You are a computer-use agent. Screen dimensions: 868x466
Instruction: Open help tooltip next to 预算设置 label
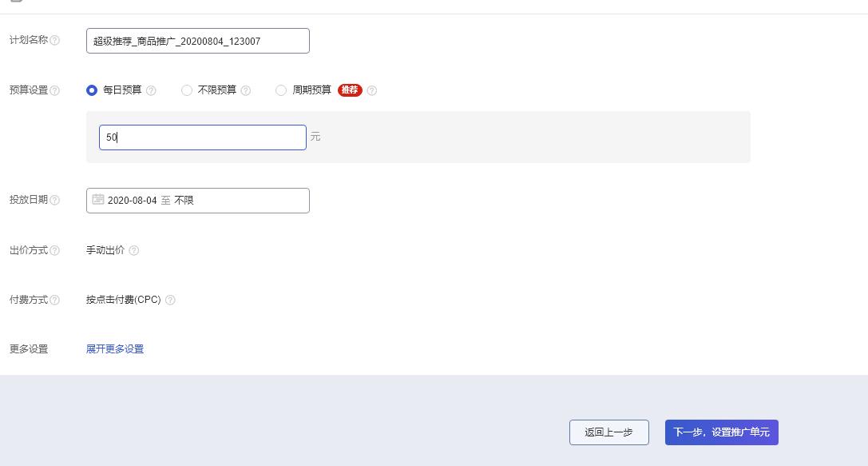[x=54, y=90]
